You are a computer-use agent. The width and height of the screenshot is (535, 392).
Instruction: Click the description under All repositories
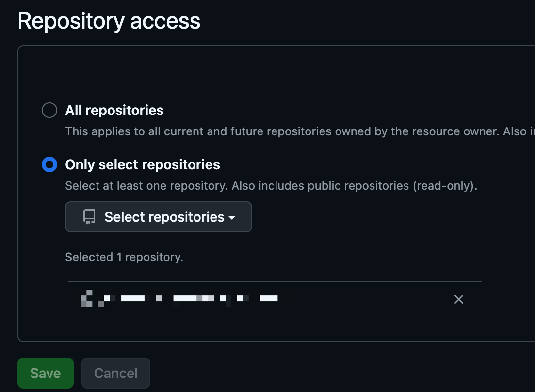tap(291, 131)
